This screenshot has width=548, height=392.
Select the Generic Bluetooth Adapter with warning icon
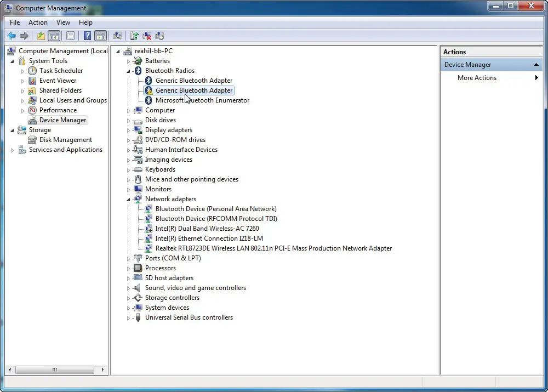click(193, 90)
